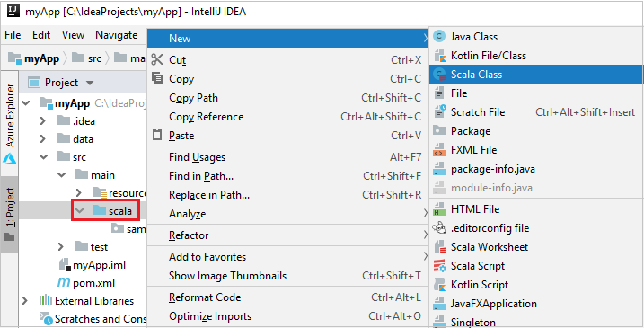Expand External Libraries node
Viewport: 644px width, 328px height.
point(25,301)
